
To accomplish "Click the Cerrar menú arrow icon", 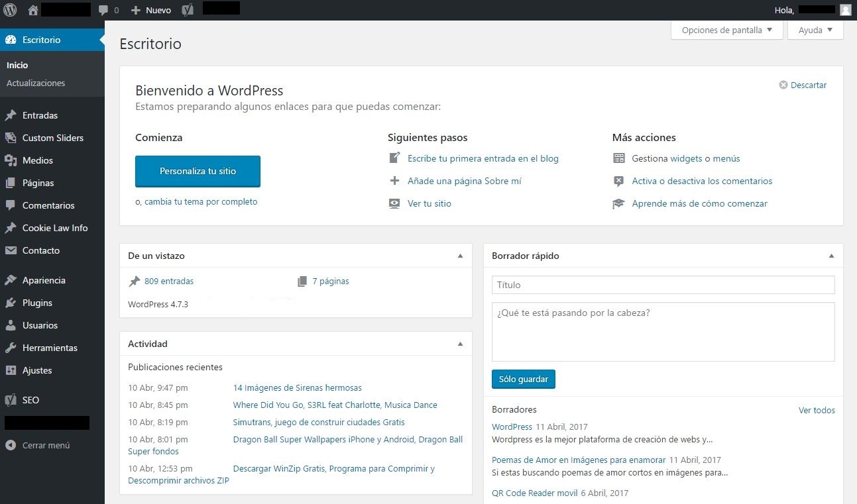I will coord(11,445).
